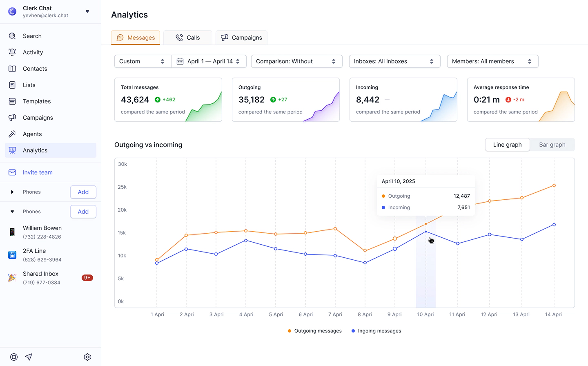Screen dimensions: 588x366
Task: Click the Search magnifier icon in sidebar
Action: [12, 36]
